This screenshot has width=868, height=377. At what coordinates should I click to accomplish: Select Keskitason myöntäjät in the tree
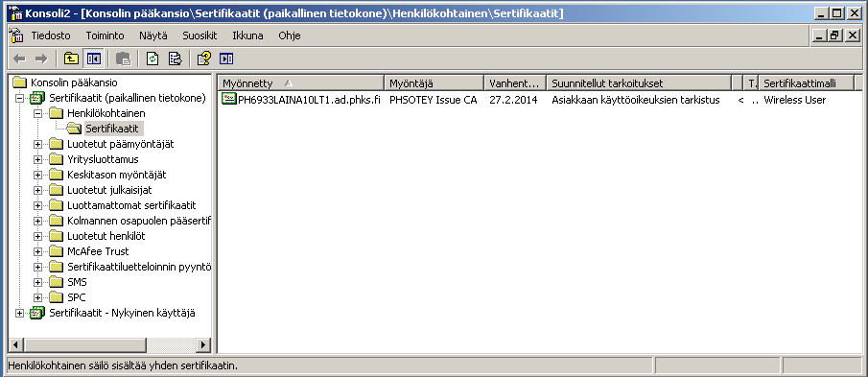click(116, 175)
